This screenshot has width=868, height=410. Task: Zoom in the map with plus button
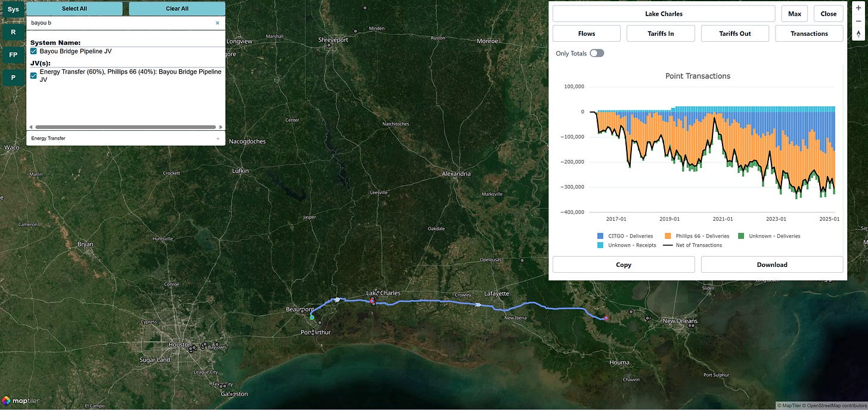858,8
